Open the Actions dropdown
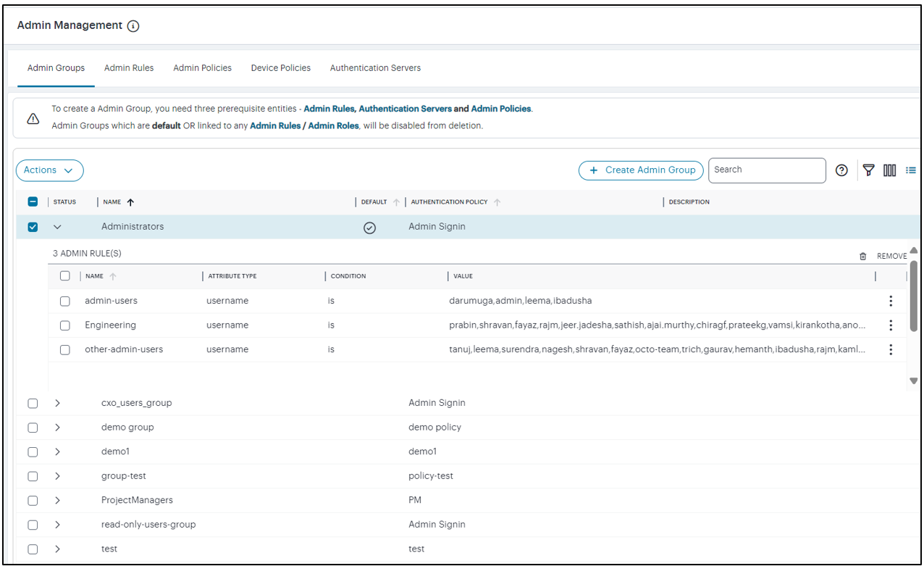Viewport: 924px width, 566px height. 49,170
